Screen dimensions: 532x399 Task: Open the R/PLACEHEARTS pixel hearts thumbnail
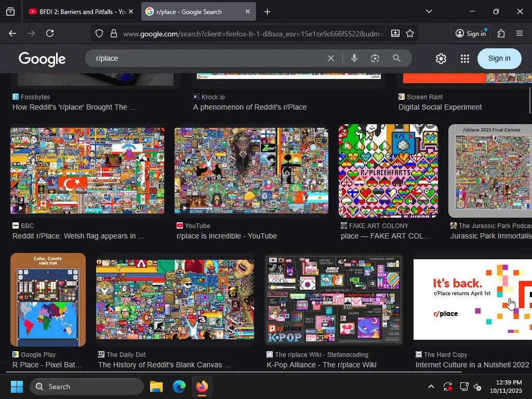388,171
